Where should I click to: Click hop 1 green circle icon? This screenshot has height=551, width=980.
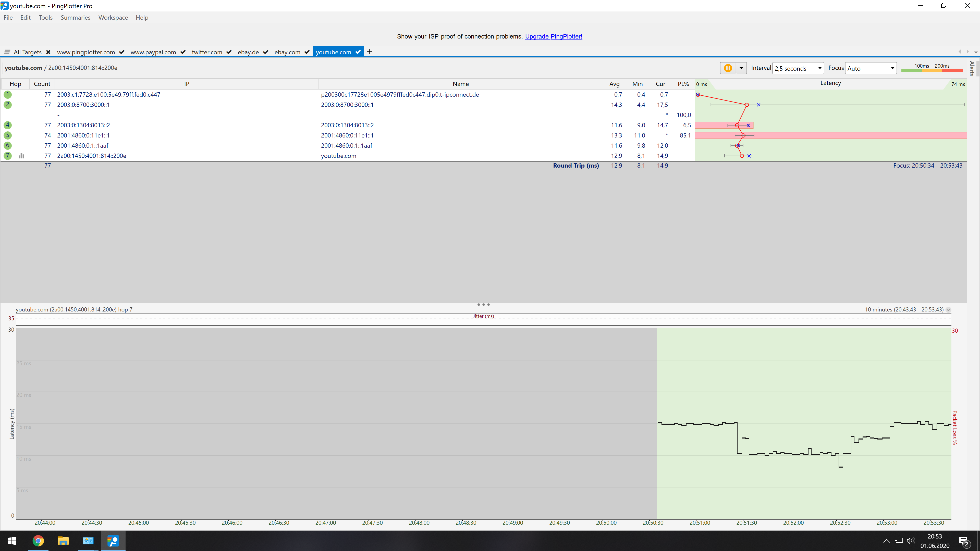[7, 94]
